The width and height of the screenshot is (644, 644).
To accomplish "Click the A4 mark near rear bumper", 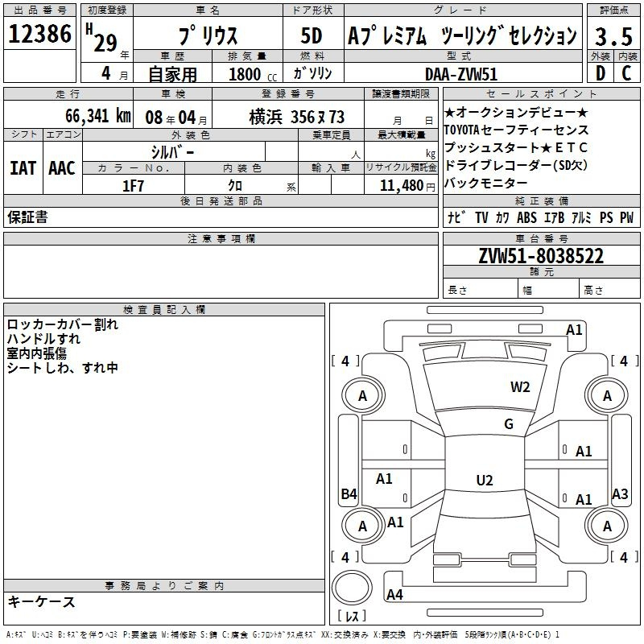I will pyautogui.click(x=394, y=595).
